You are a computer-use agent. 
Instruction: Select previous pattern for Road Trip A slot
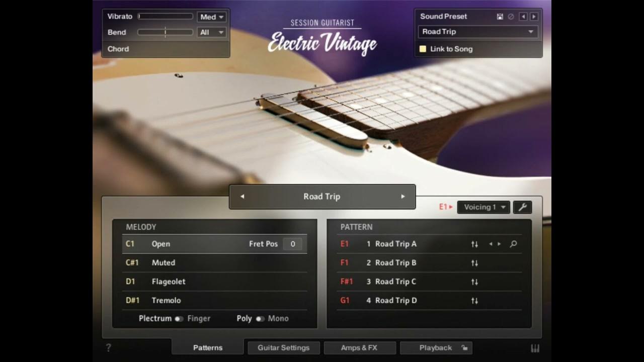click(x=491, y=244)
